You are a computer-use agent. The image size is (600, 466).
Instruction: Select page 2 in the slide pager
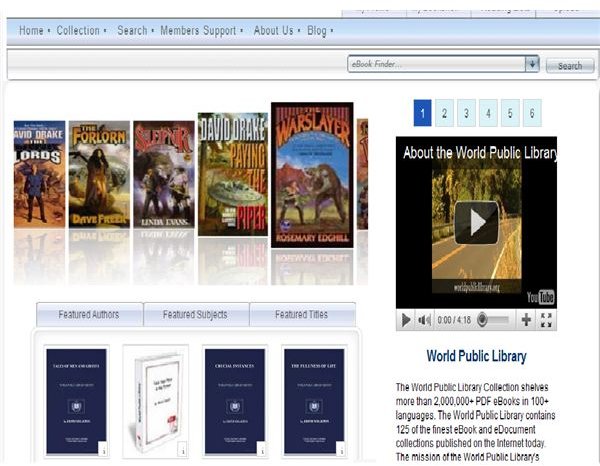(x=444, y=113)
